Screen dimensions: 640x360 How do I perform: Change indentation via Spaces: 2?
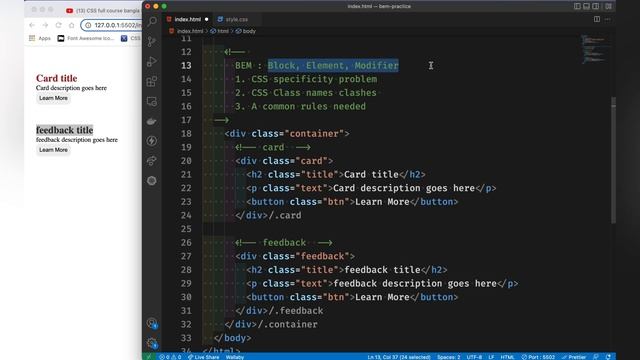[449, 357]
